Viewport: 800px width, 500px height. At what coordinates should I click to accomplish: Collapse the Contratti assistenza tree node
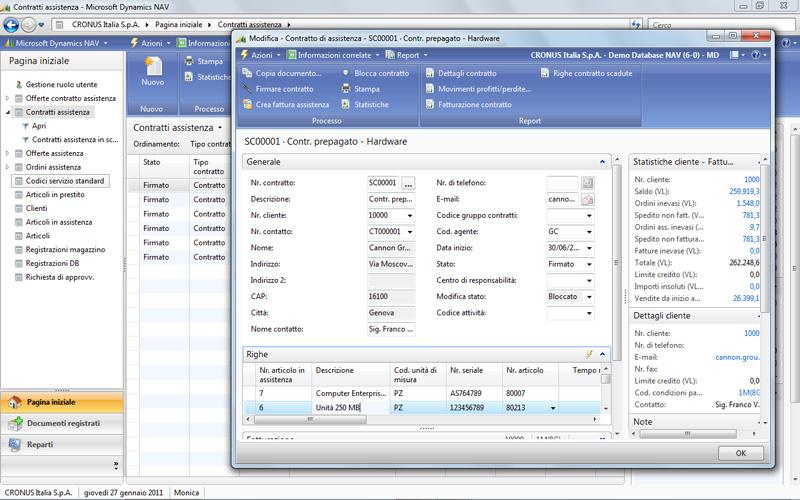[8, 112]
